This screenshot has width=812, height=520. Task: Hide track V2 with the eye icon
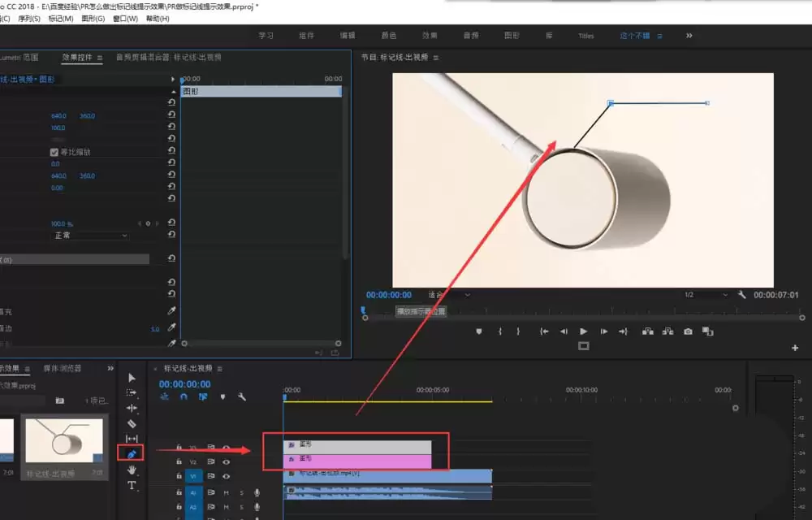coord(227,461)
